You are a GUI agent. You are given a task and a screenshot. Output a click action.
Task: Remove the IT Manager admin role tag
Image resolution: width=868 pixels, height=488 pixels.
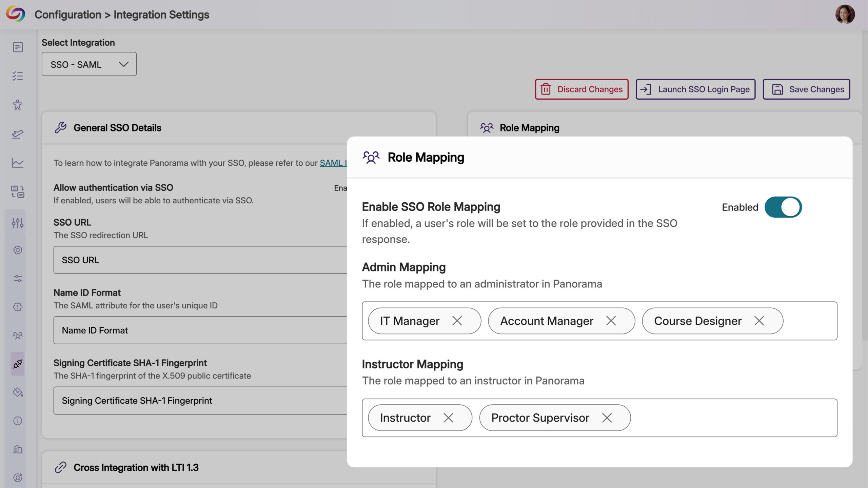click(x=457, y=321)
